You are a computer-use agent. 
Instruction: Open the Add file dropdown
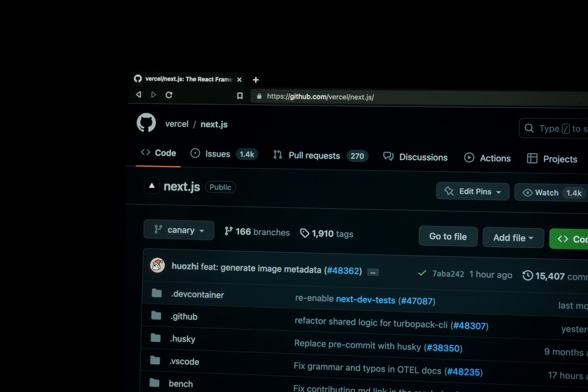[513, 238]
